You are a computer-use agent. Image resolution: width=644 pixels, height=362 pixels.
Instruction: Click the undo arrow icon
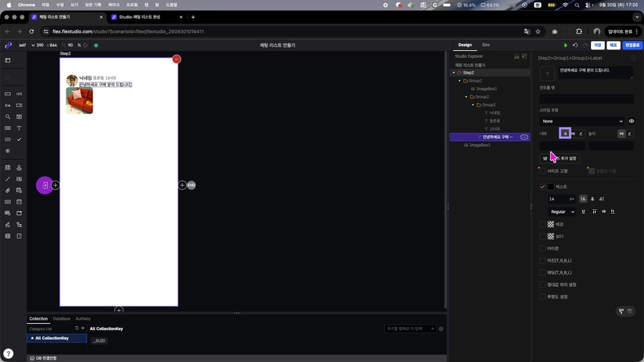click(x=576, y=46)
